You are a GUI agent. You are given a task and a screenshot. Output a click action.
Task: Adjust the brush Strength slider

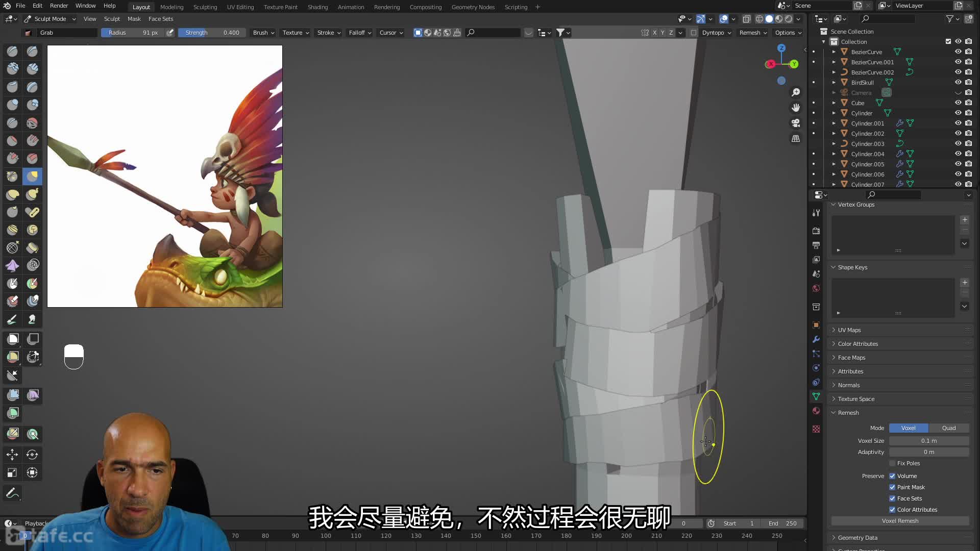click(211, 33)
